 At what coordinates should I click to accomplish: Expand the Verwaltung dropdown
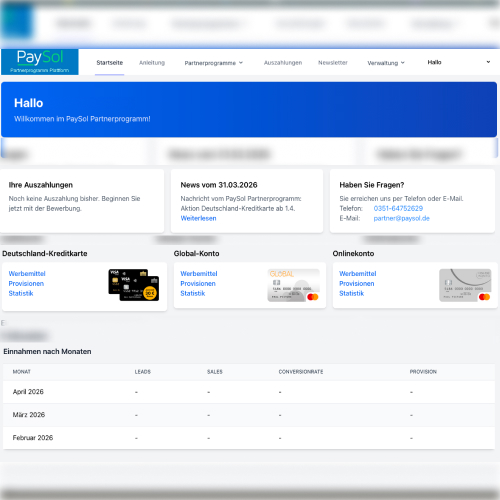386,63
